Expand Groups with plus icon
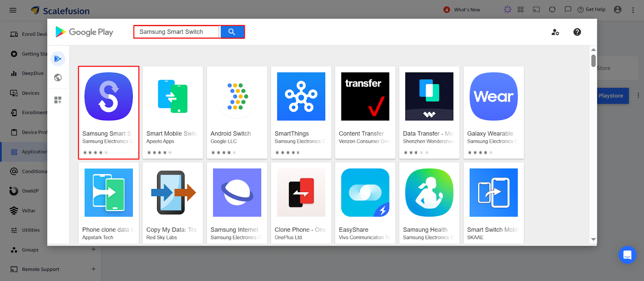 (93, 249)
